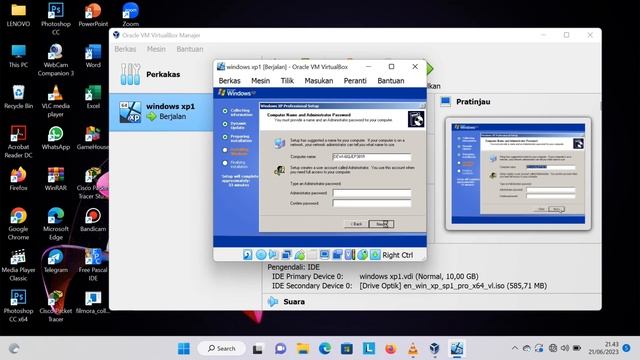Click the mouse integration indicator in VM status bar

(362, 255)
